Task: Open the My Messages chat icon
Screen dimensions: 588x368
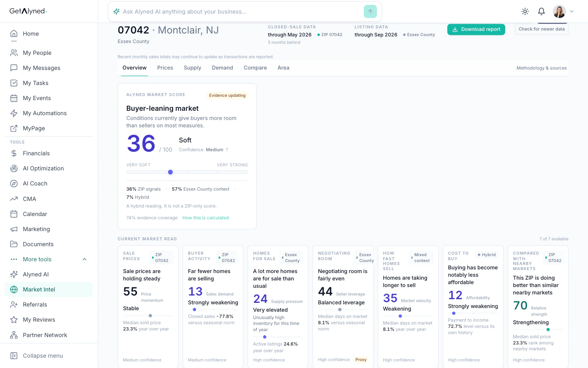Action: [14, 68]
